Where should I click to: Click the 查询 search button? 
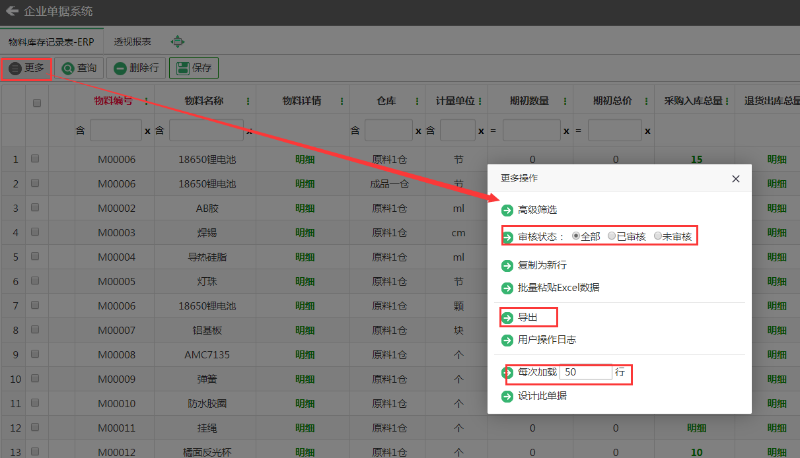(x=79, y=68)
